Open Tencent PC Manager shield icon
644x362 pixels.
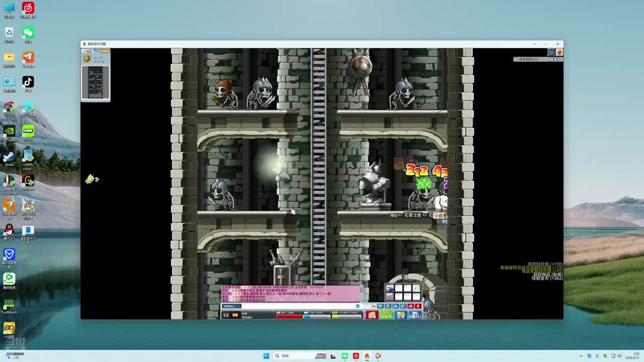(9, 254)
